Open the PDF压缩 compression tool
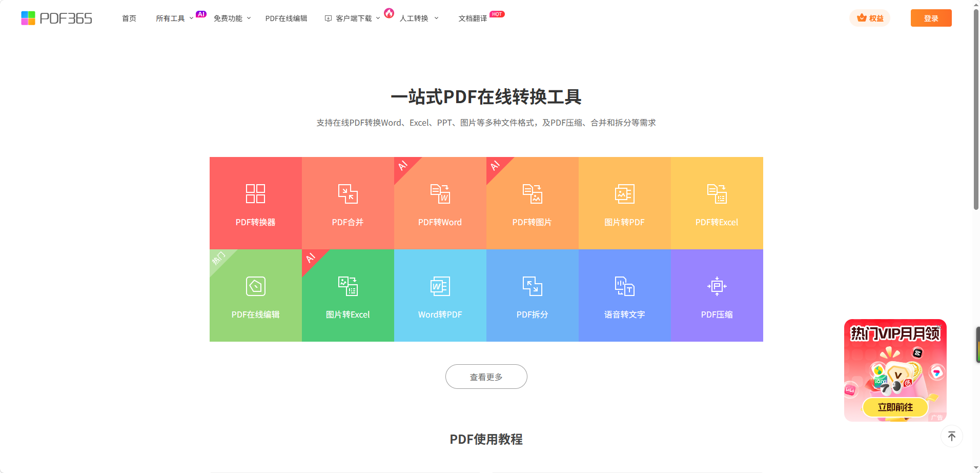 [x=717, y=295]
